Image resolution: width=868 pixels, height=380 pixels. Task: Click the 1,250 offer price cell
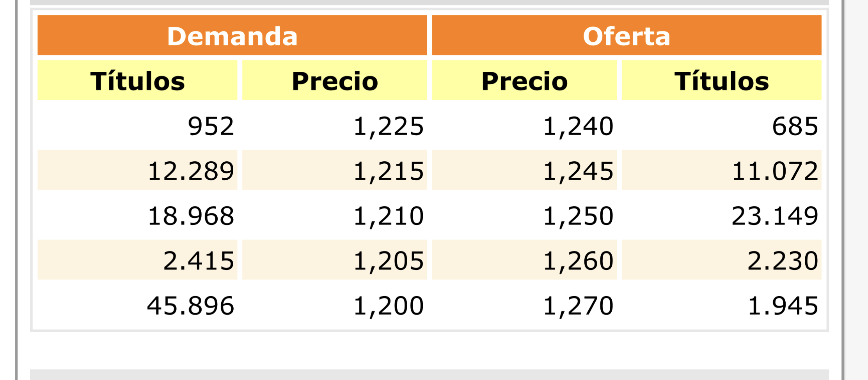(x=524, y=215)
